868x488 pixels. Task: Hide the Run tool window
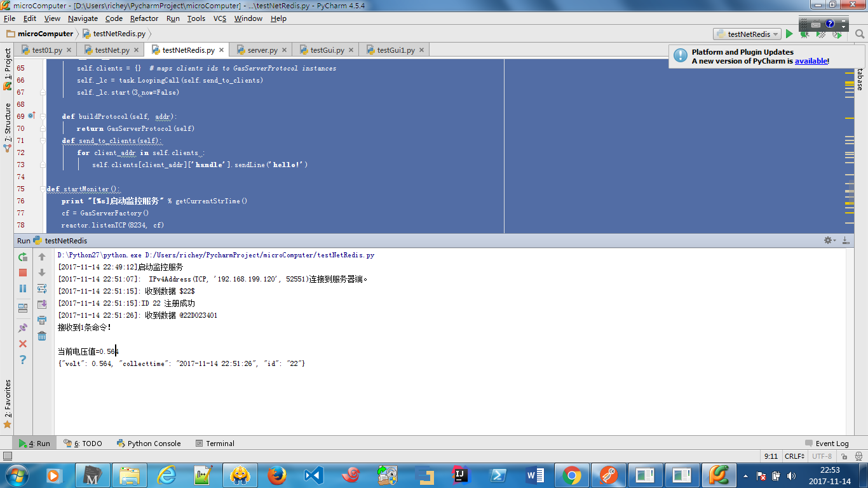[846, 240]
